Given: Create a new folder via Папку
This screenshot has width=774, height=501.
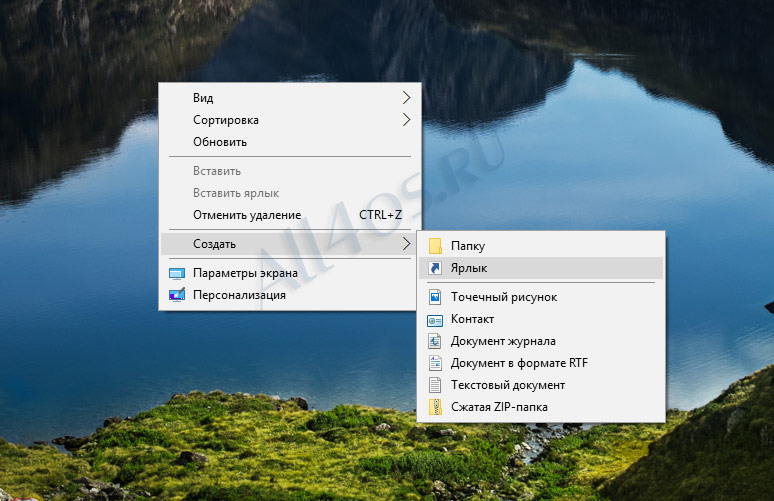Looking at the screenshot, I should click(541, 246).
